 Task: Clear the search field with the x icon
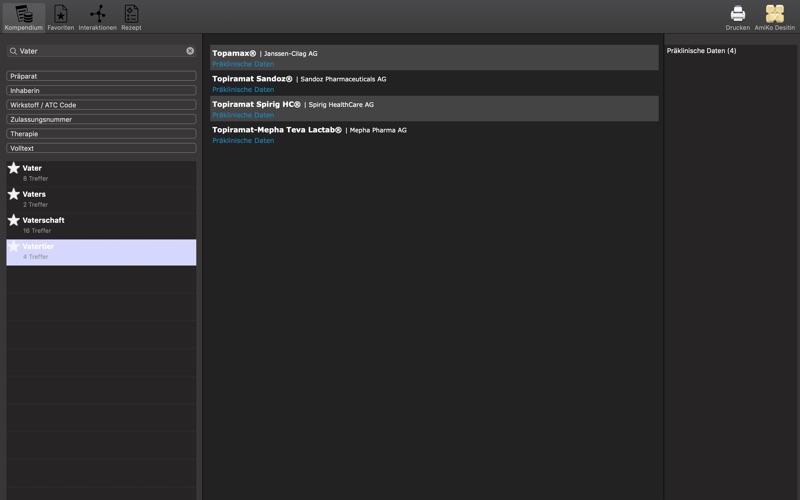click(190, 51)
